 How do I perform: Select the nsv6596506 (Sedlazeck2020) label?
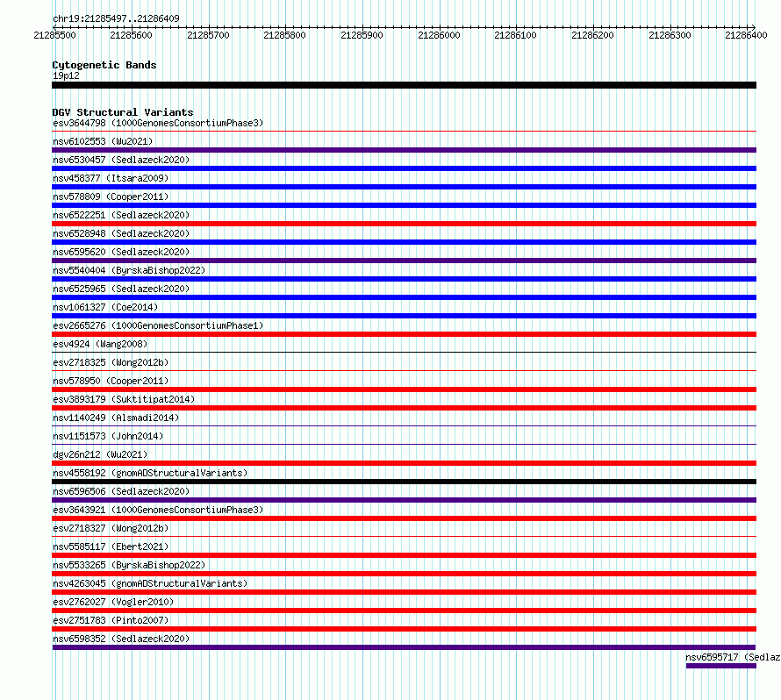coord(121,491)
